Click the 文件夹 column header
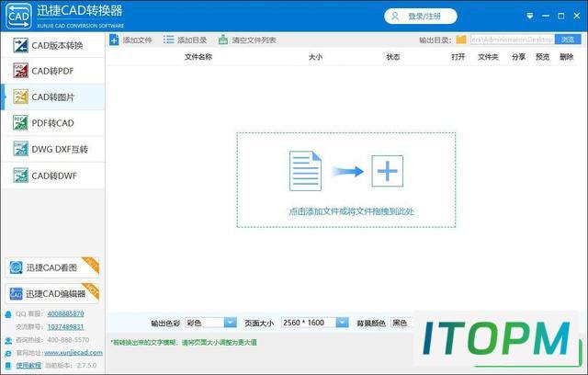Viewport: 588px width, 375px height. click(x=488, y=57)
